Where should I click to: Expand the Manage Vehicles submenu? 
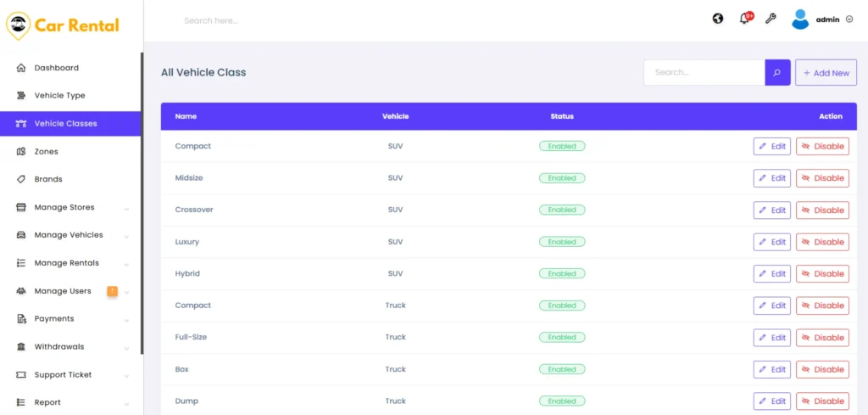tap(126, 236)
